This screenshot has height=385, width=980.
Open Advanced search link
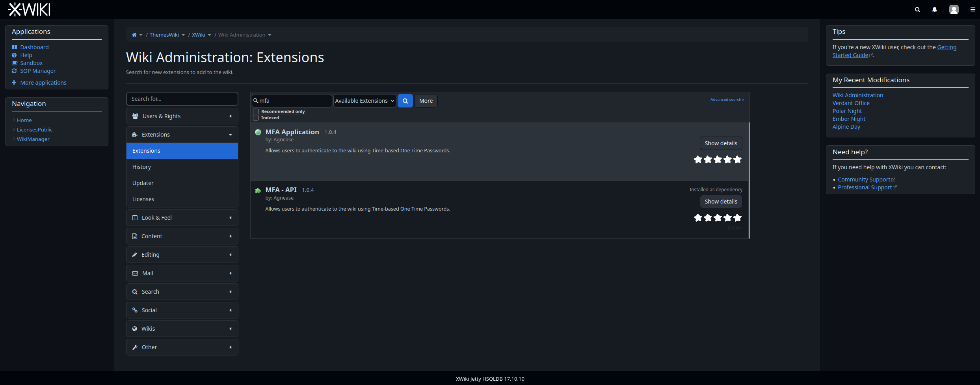(727, 100)
